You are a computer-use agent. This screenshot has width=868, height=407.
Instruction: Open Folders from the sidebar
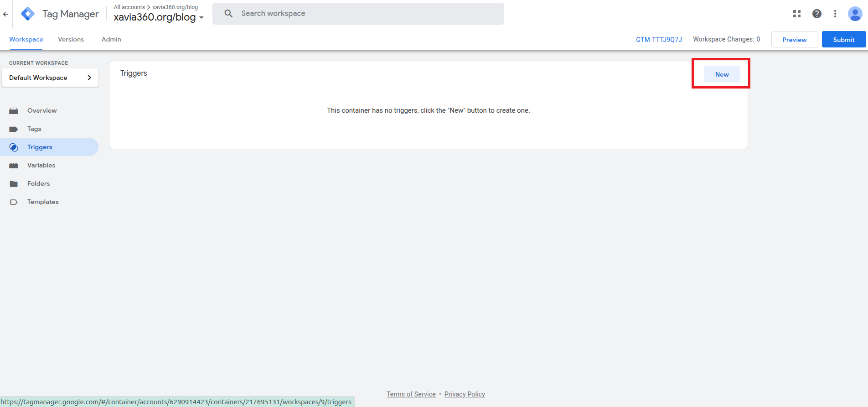(38, 184)
